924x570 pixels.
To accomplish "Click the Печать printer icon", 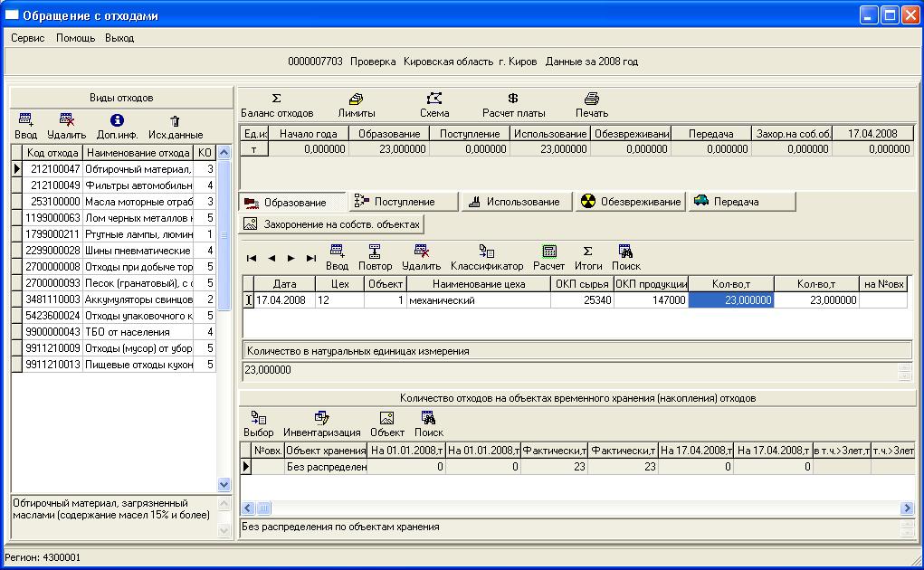I will click(592, 105).
